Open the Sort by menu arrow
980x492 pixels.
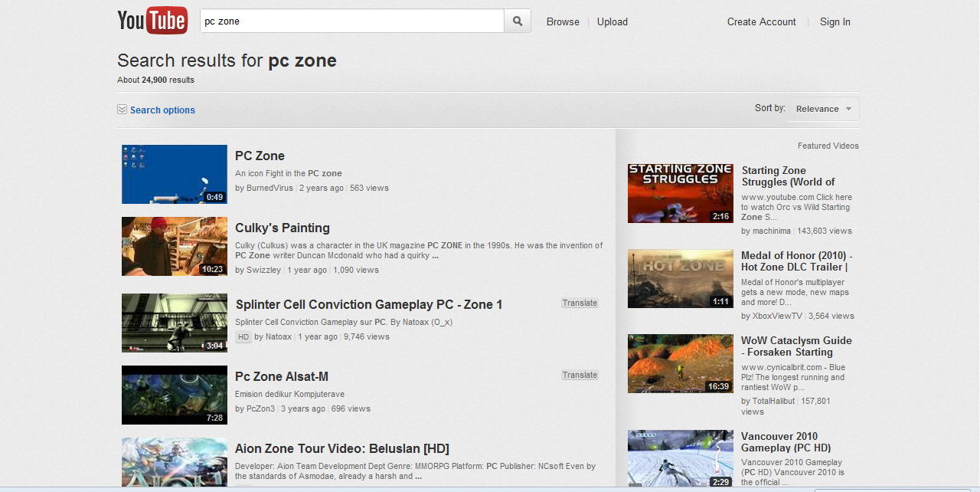click(x=847, y=109)
